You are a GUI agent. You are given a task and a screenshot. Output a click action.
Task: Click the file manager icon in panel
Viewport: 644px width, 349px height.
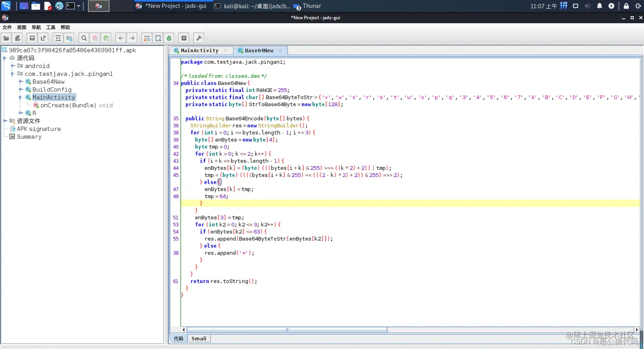pos(36,6)
